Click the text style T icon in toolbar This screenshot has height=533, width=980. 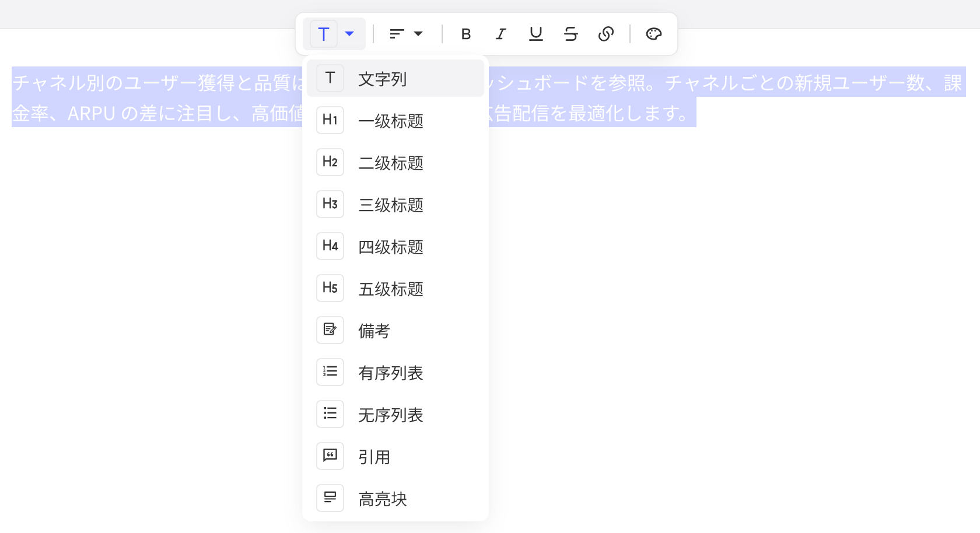click(x=324, y=34)
